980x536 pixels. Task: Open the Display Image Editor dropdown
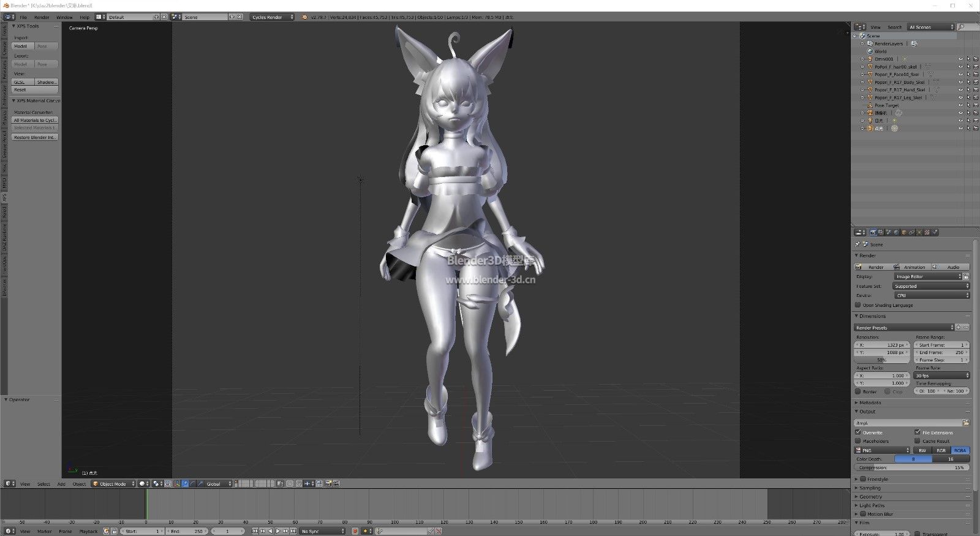928,277
